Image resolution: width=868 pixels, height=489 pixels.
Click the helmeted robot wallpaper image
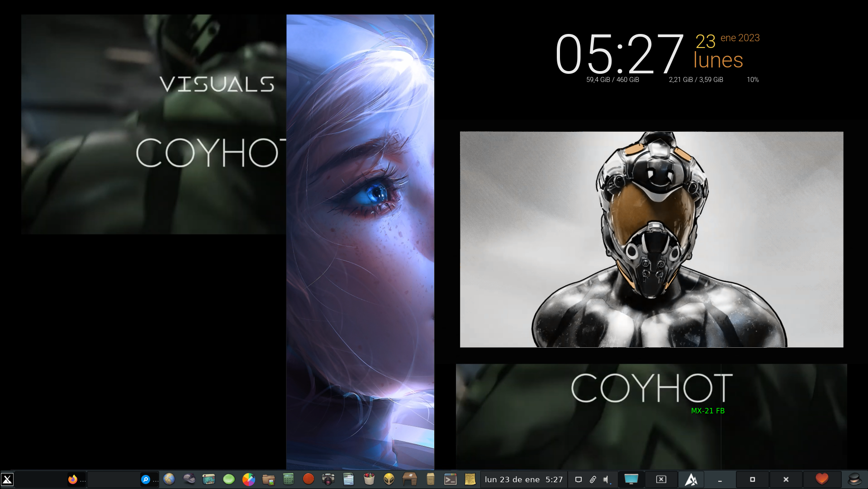tap(651, 240)
